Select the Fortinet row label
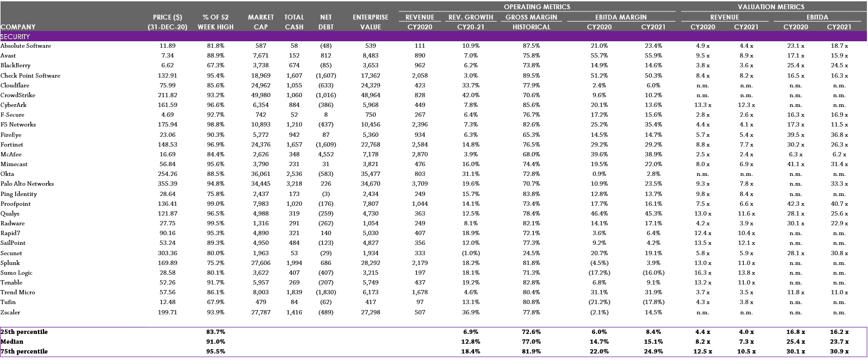The width and height of the screenshot is (868, 360). point(12,144)
